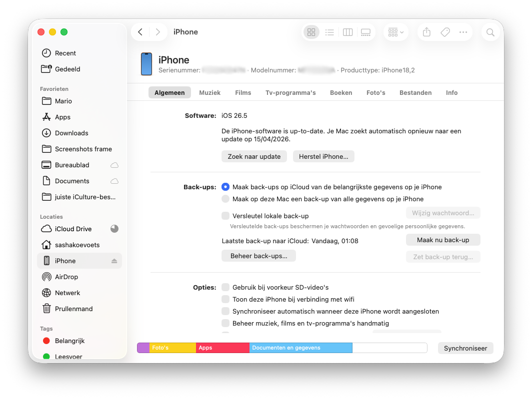The height and width of the screenshot is (400, 532).
Task: Switch to list view icon
Action: (x=329, y=32)
